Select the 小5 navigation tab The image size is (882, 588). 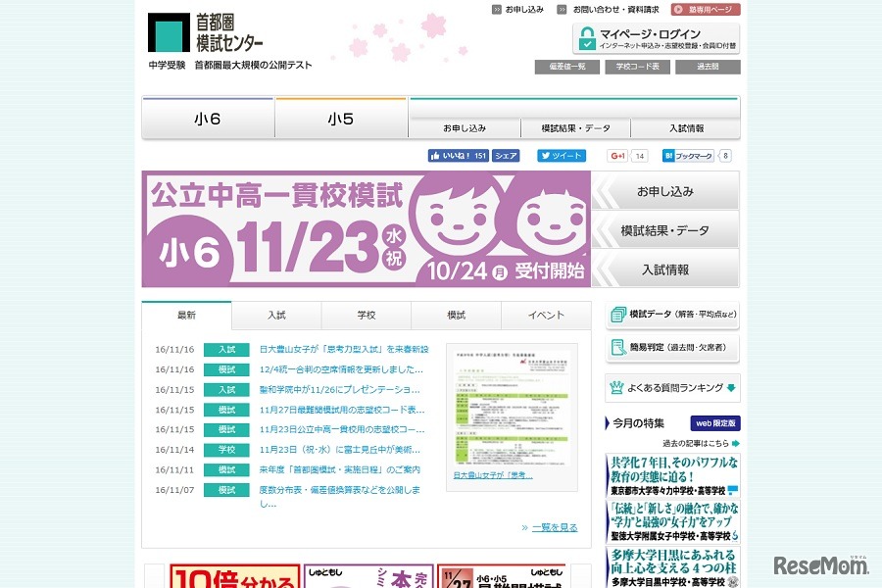tap(341, 119)
